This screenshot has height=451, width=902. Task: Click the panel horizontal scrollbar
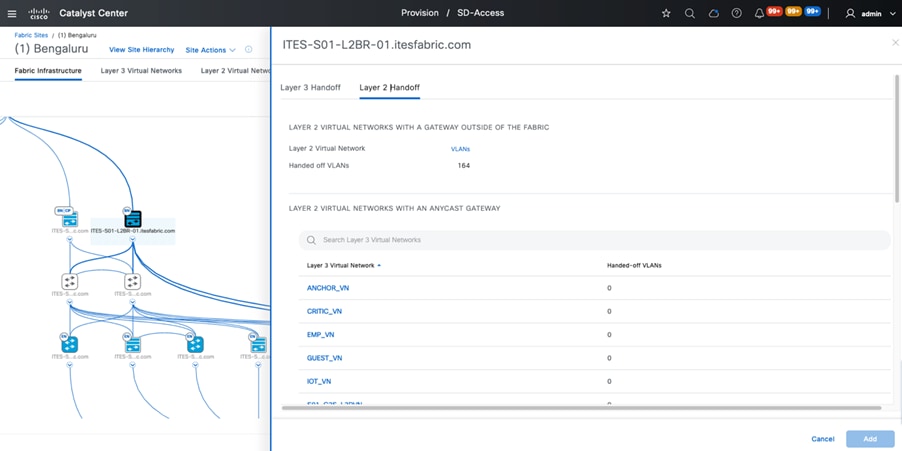tap(581, 408)
